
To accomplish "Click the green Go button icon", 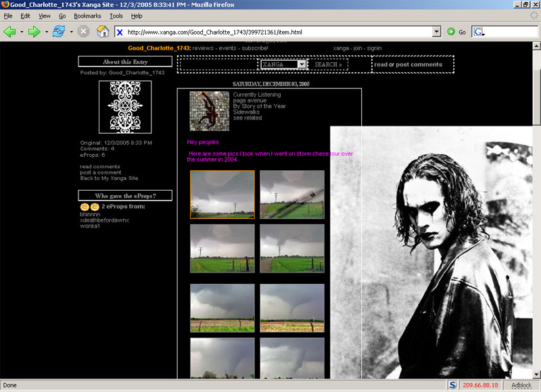I will point(451,32).
